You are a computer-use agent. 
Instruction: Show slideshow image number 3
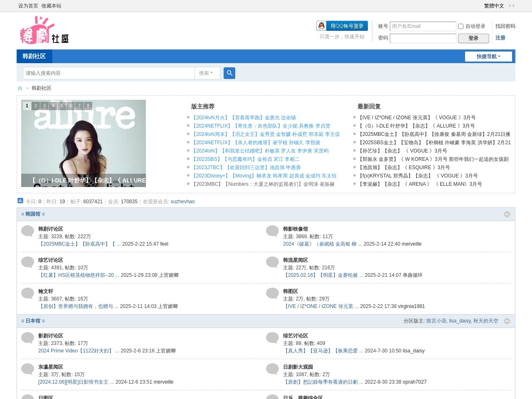[x=44, y=106]
